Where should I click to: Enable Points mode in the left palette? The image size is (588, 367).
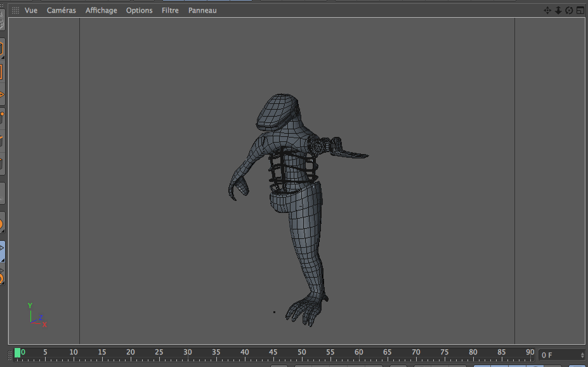(1, 117)
